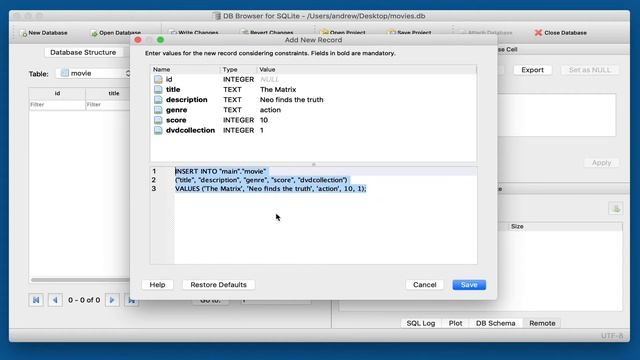The height and width of the screenshot is (360, 640).
Task: Click the red close button of dialog
Action: (x=138, y=40)
